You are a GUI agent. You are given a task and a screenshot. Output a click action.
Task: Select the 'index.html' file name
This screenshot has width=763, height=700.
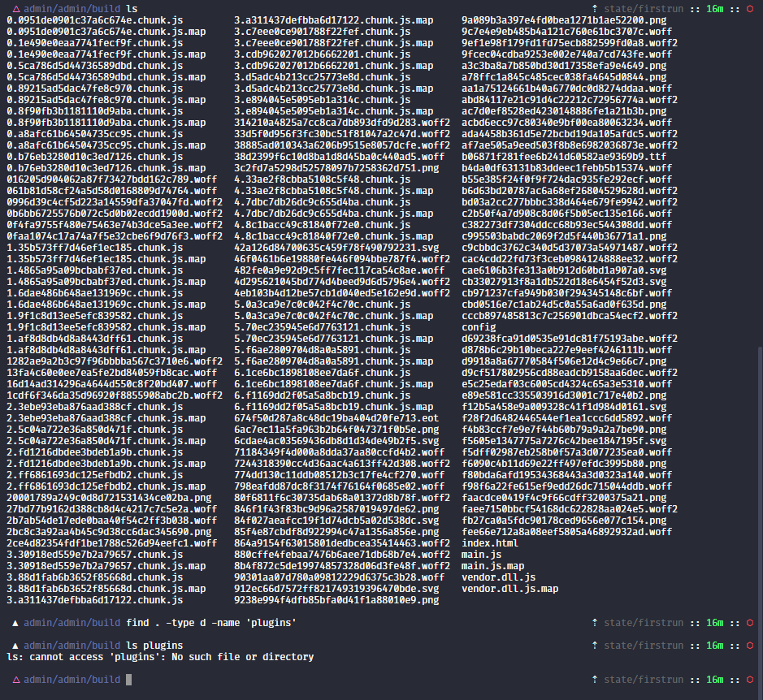tap(489, 543)
